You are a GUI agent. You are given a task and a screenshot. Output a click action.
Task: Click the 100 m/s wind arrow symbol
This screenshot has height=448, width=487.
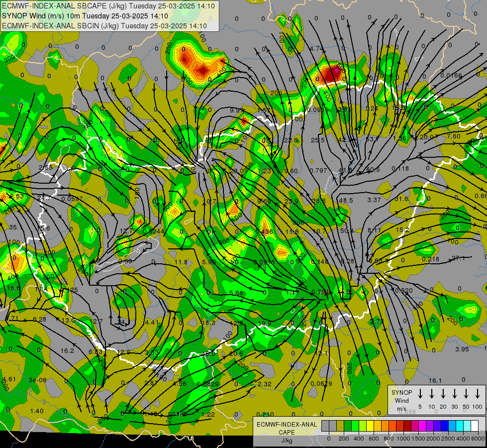coord(478,394)
